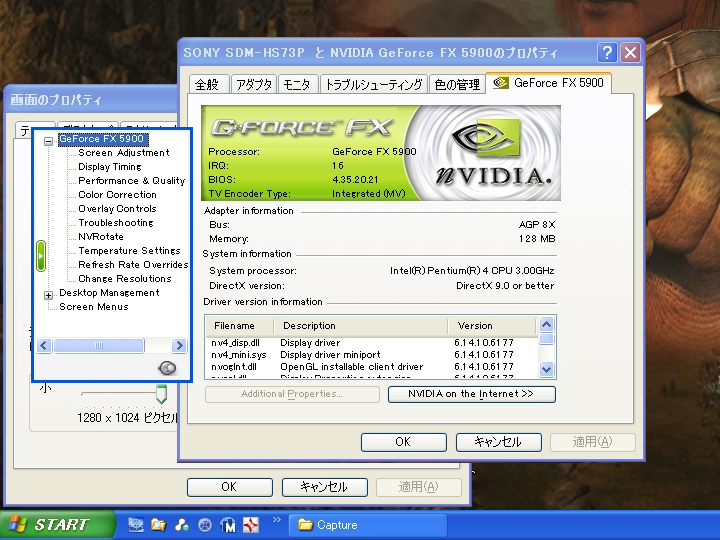Switch to the 全般 tab
720x540 pixels.
(208, 84)
